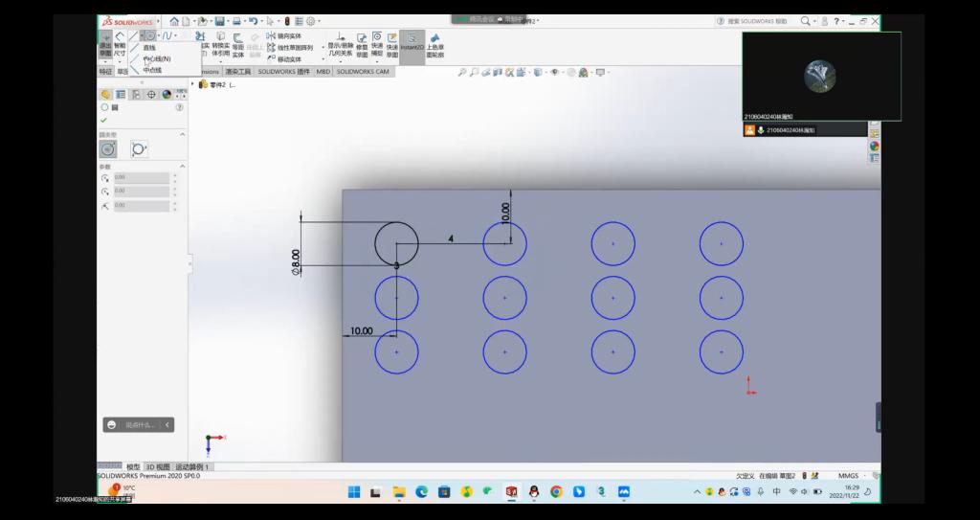
Task: Click the Mirror Entities (镜向实体) tool
Action: coord(288,36)
